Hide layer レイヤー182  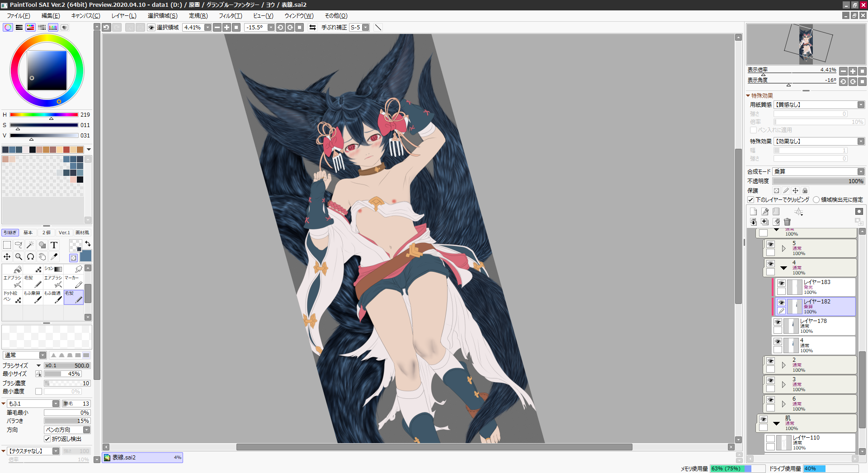781,303
